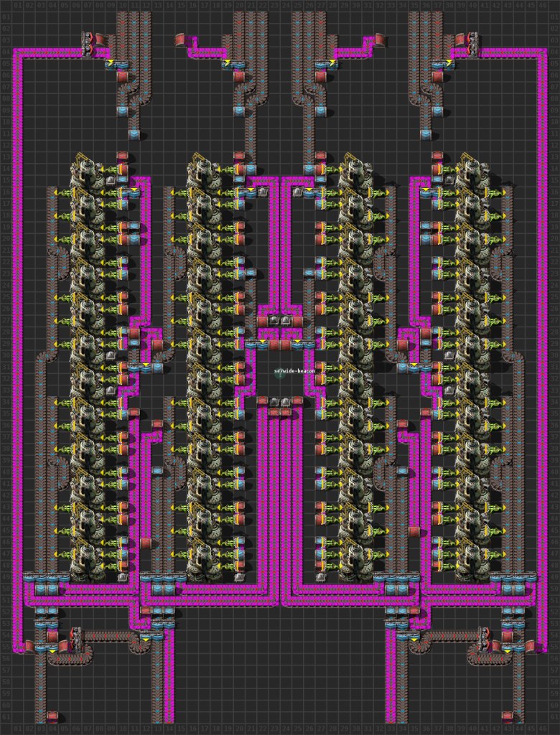Click row label 61 on the left ruler
The image size is (560, 735).
point(6,717)
